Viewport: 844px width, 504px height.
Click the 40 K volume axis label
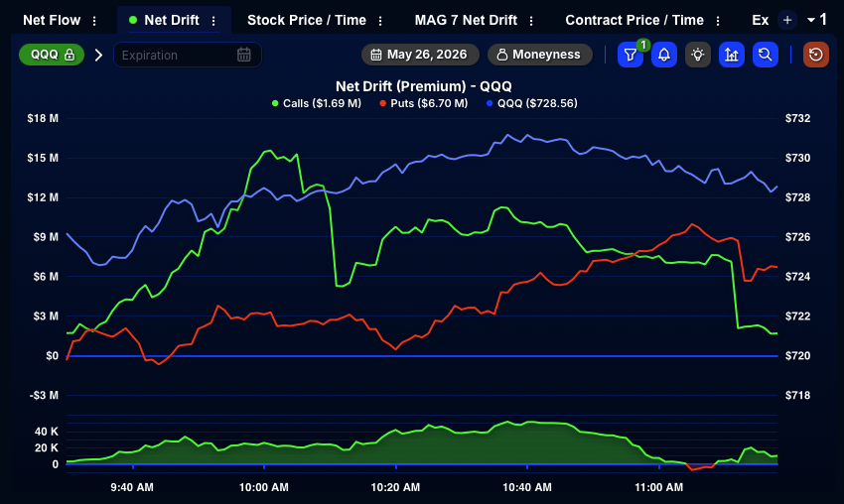tap(47, 432)
